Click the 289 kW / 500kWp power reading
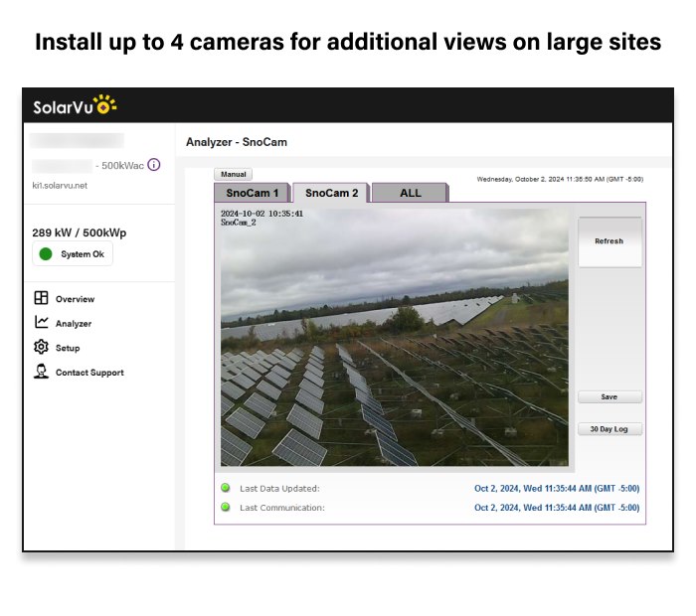 coord(80,232)
